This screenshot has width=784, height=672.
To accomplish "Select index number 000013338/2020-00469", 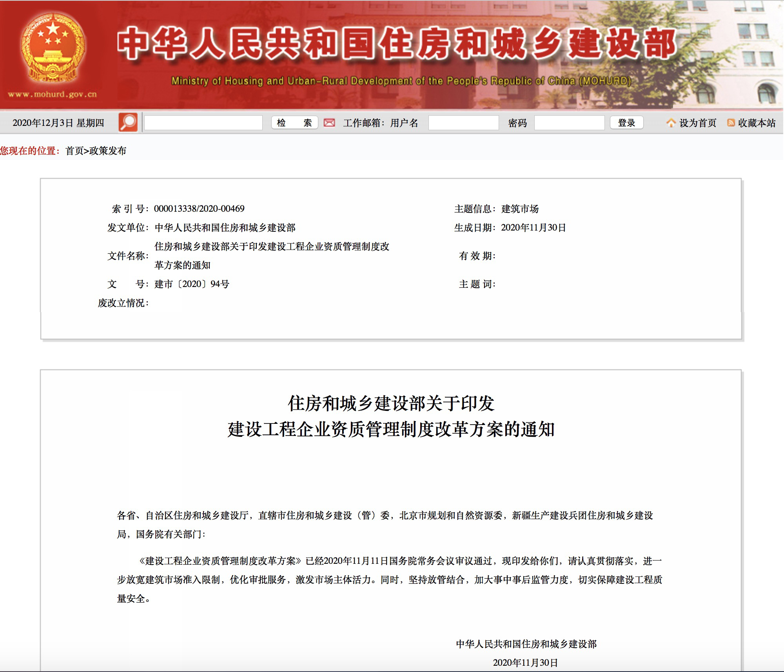I will 199,209.
